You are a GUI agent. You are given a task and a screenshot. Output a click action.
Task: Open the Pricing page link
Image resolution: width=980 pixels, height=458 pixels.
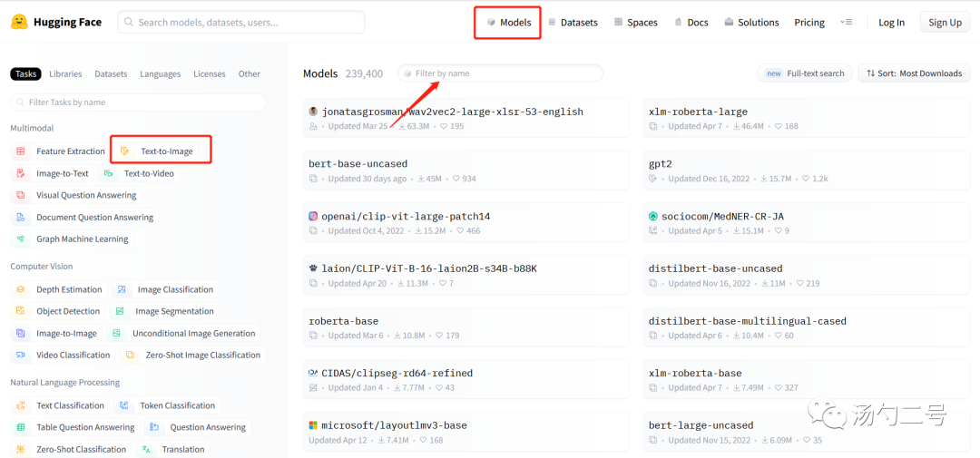click(809, 23)
